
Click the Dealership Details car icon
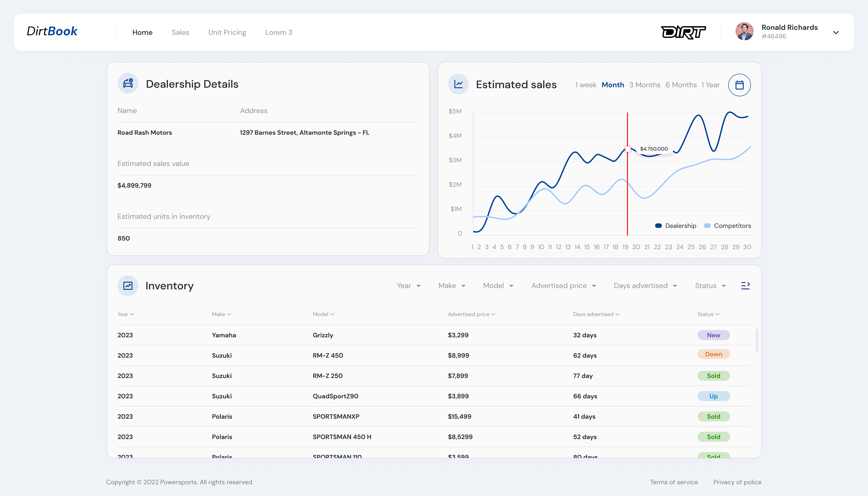[x=128, y=83]
